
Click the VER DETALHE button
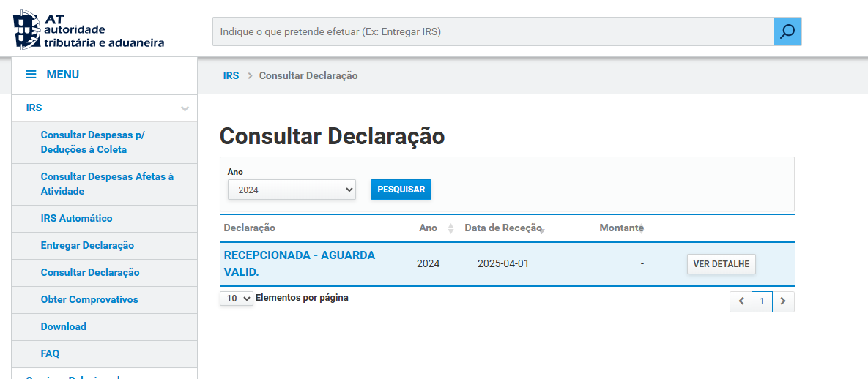722,264
